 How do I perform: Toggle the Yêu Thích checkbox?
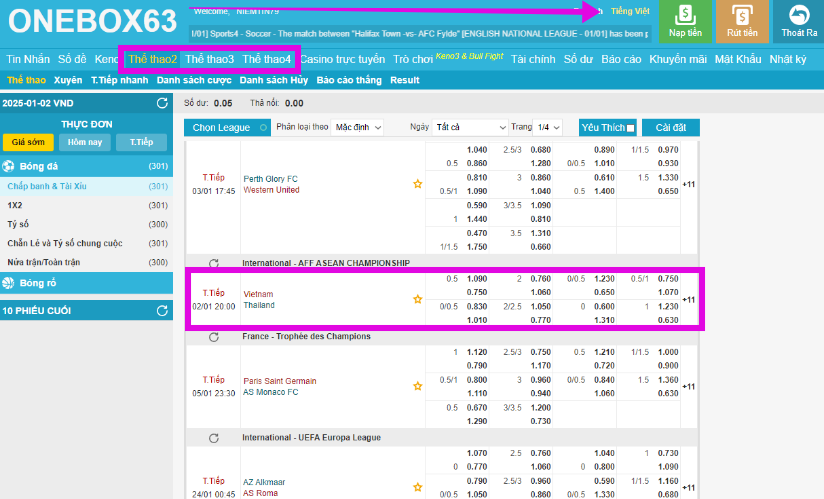pyautogui.click(x=631, y=128)
